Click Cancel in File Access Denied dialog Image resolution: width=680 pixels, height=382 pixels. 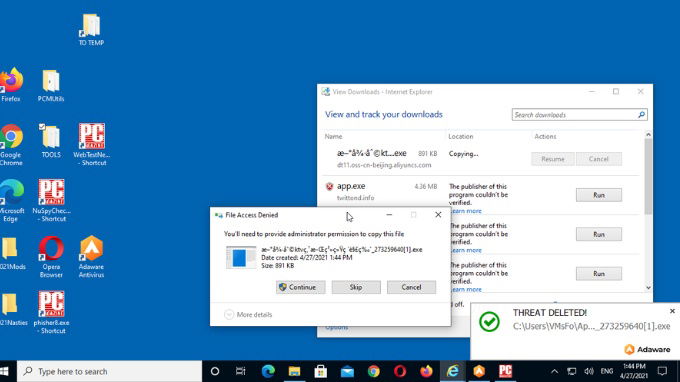pyautogui.click(x=411, y=287)
